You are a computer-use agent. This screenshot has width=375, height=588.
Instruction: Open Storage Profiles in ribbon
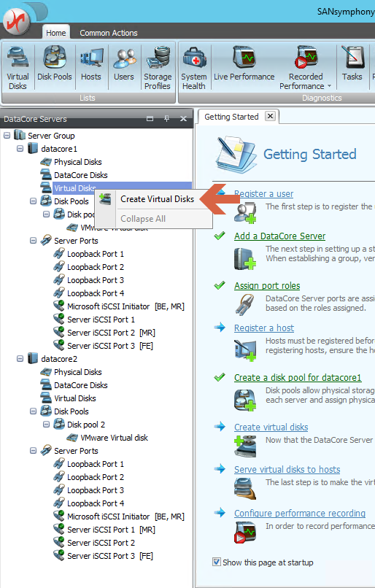click(x=158, y=68)
